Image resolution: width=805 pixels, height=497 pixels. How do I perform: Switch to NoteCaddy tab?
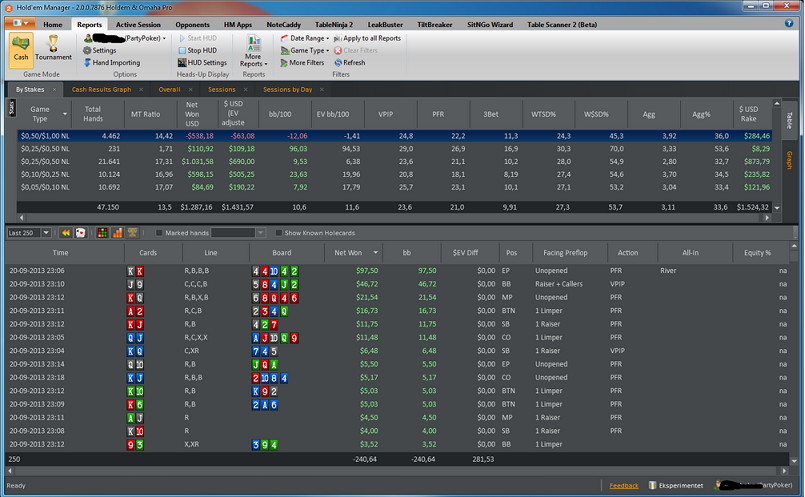click(x=283, y=25)
